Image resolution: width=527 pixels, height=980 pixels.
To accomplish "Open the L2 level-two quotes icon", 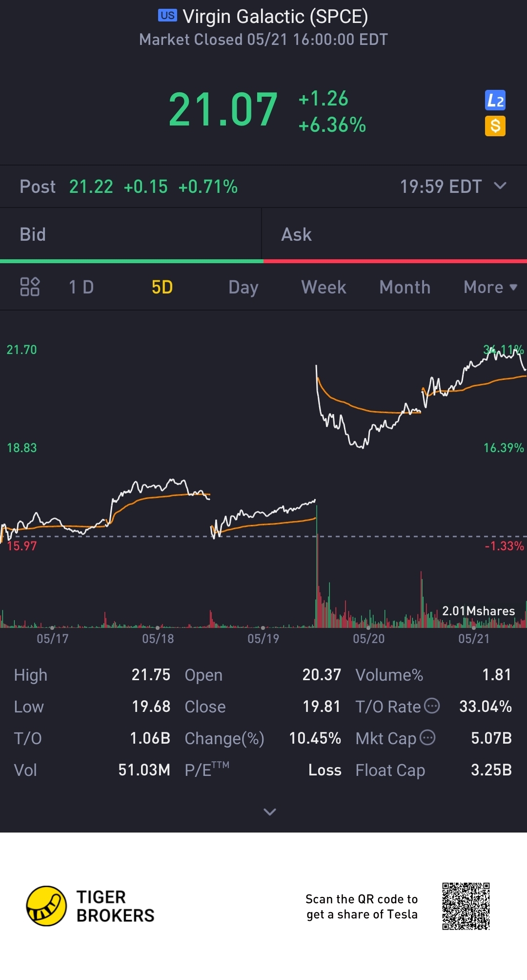I will pyautogui.click(x=495, y=101).
